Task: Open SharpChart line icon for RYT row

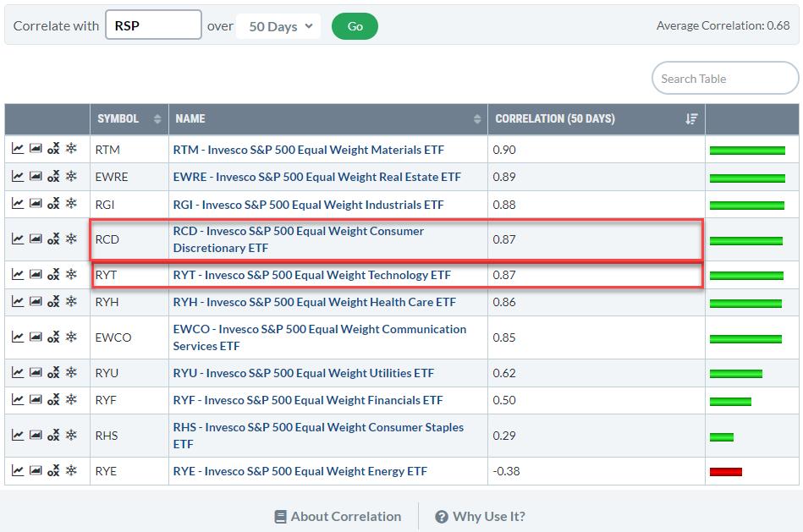Action: point(18,275)
